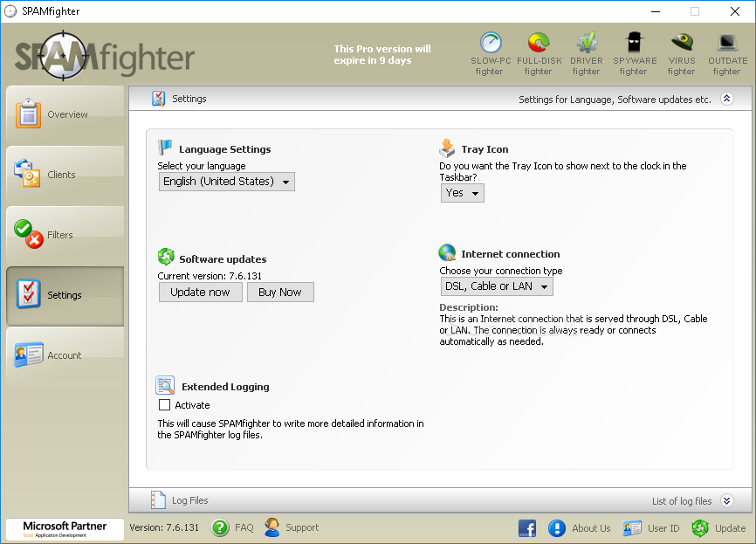Launch DRIVER fighter gear icon
Viewport: 756px width, 544px height.
click(x=587, y=43)
